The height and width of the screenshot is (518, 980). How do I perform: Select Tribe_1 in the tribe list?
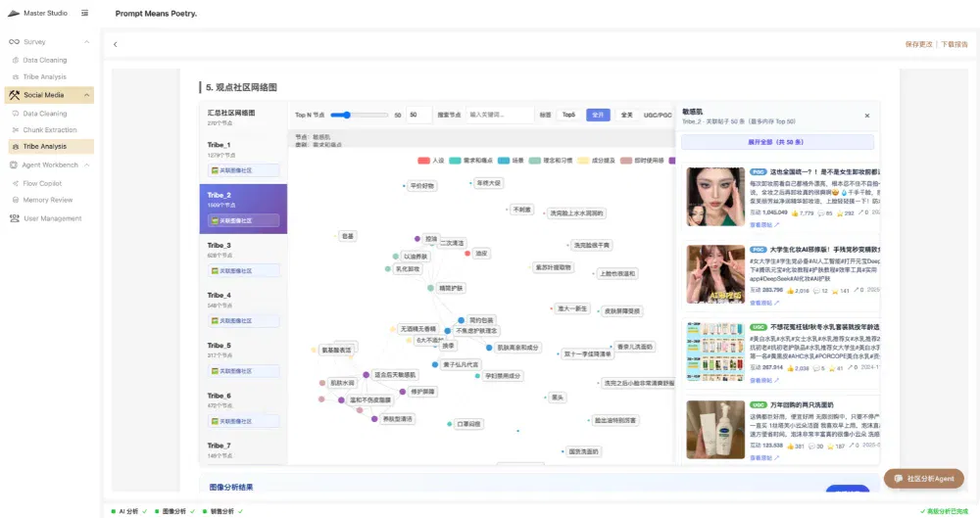point(243,159)
